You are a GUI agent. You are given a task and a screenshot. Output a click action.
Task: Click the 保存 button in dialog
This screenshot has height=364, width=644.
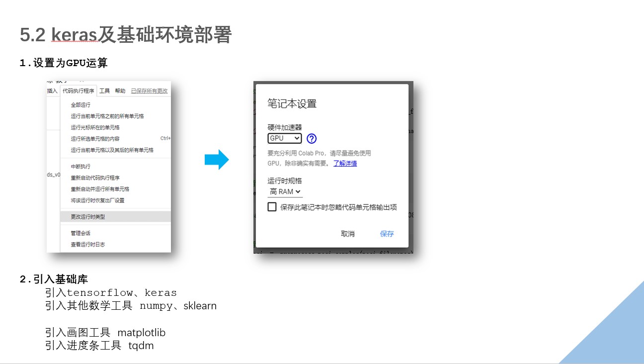tap(387, 234)
